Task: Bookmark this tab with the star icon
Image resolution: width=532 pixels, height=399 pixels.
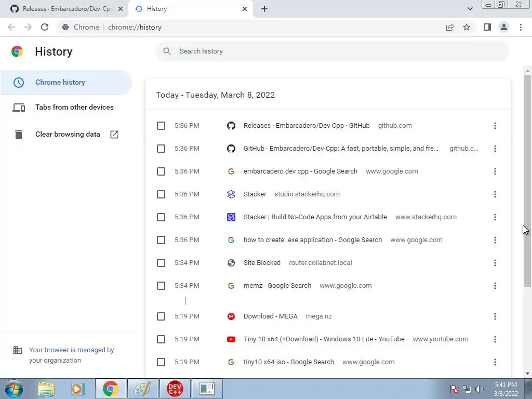Action: [467, 27]
